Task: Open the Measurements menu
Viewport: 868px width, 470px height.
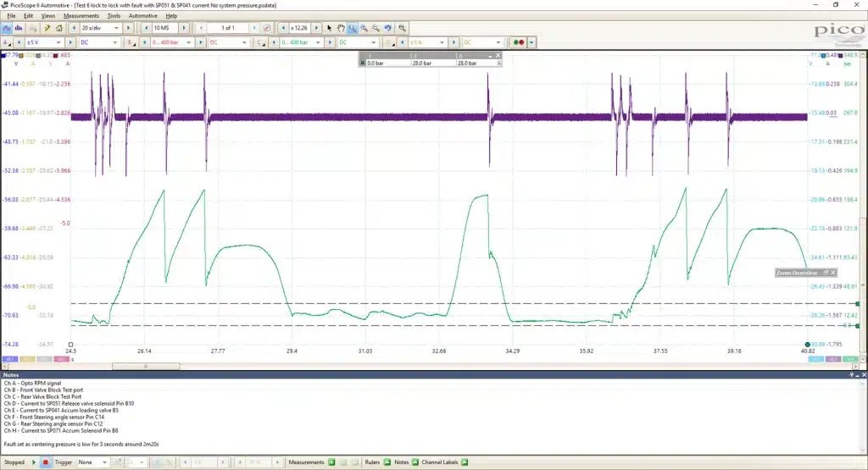Action: pos(81,16)
